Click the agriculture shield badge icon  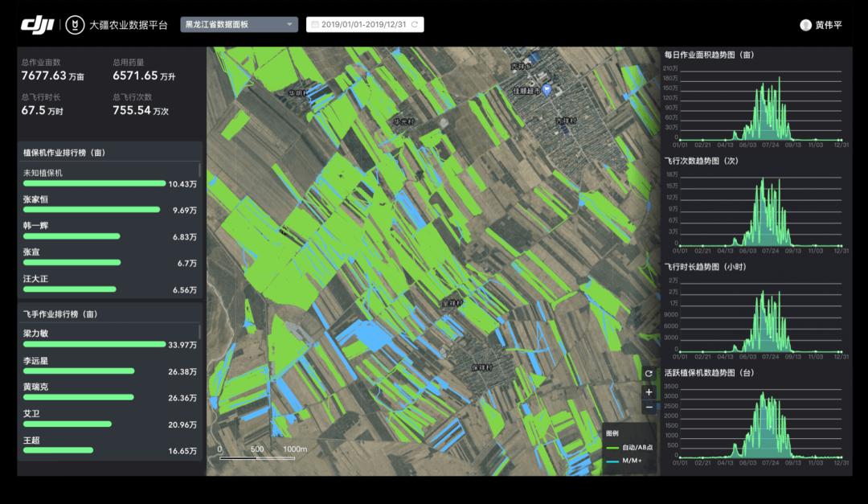click(x=75, y=25)
